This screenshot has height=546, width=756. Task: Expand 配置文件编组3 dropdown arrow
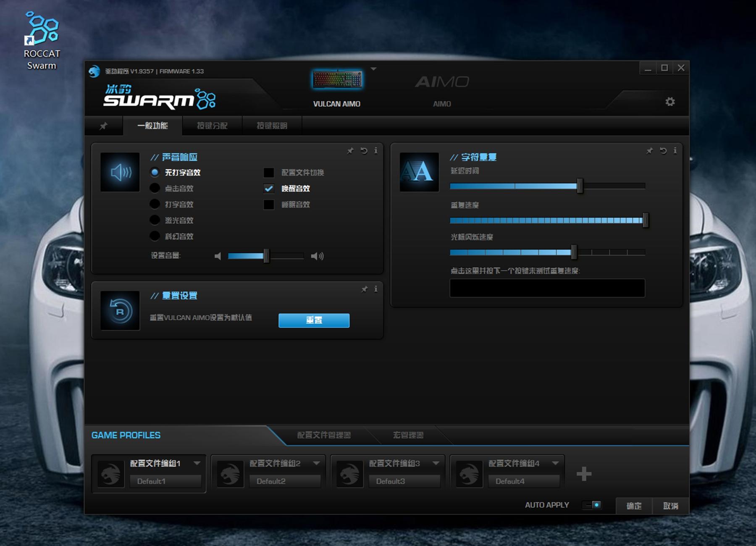436,463
